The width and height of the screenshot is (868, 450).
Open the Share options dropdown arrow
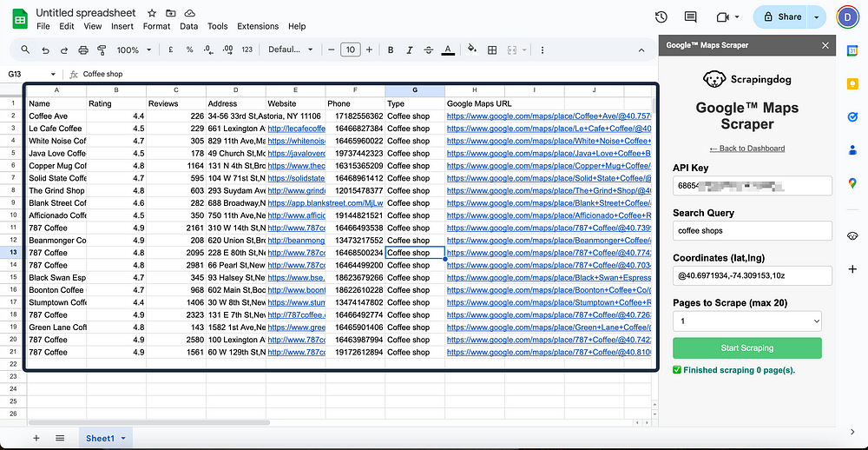click(817, 17)
